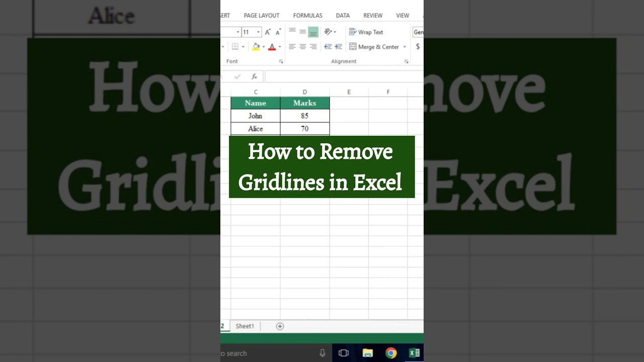The width and height of the screenshot is (644, 362).
Task: Click the orientation text rotation icon
Action: tap(328, 32)
